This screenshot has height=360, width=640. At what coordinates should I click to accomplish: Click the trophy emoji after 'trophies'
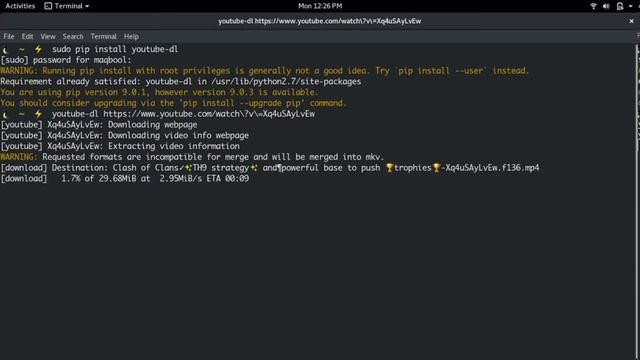(436, 168)
